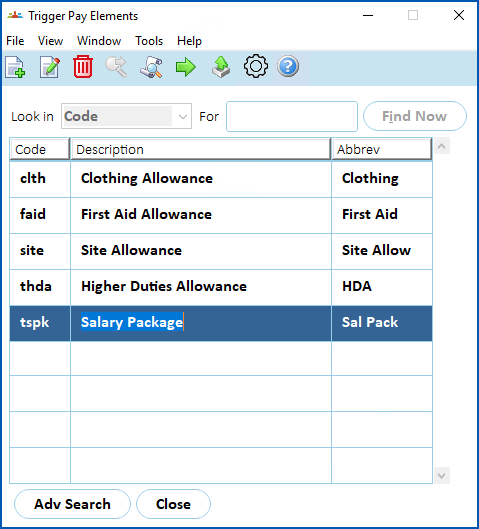
Task: Click the Close button at bottom
Action: point(173,504)
